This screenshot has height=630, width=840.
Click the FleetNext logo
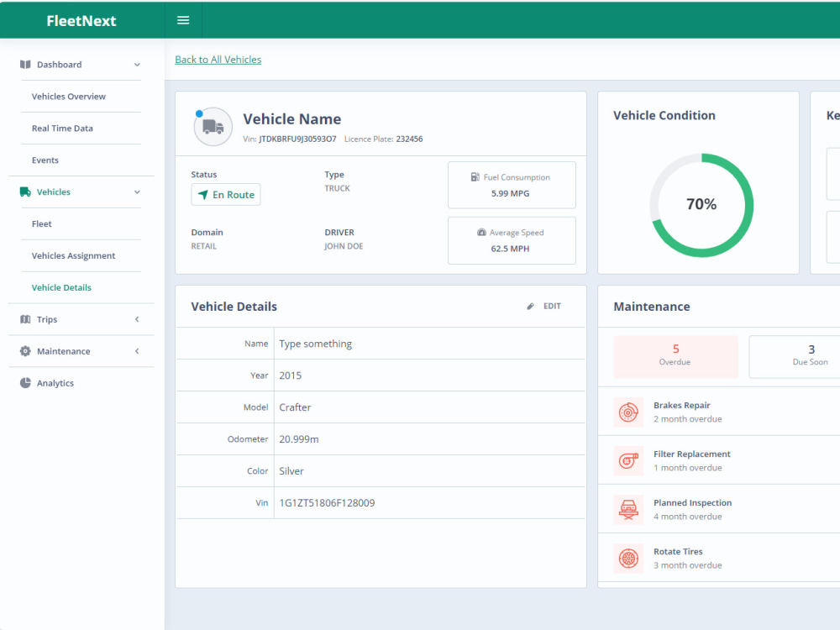pyautogui.click(x=81, y=21)
